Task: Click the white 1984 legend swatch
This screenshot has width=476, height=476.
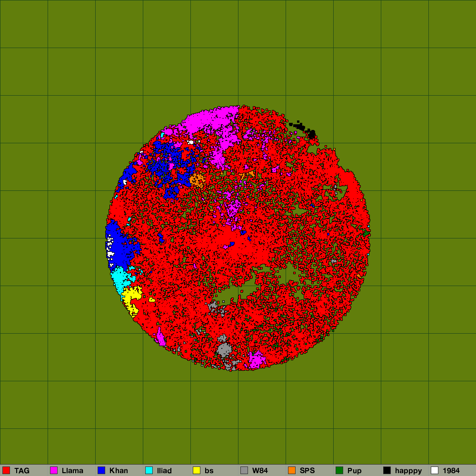Action: coord(435,470)
